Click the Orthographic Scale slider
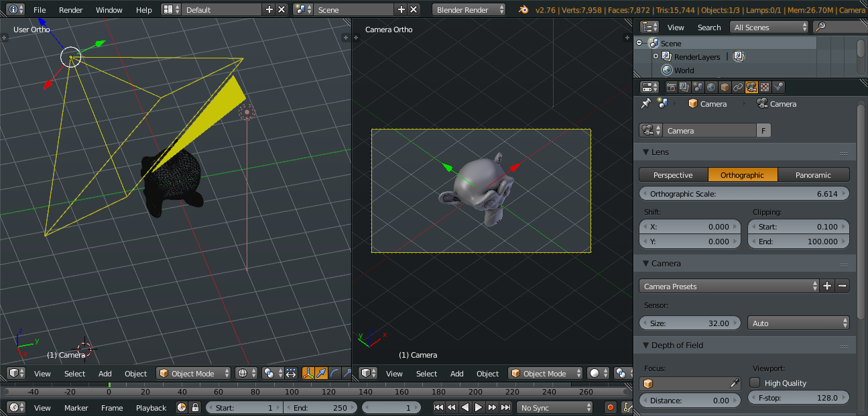The image size is (868, 416). [744, 194]
